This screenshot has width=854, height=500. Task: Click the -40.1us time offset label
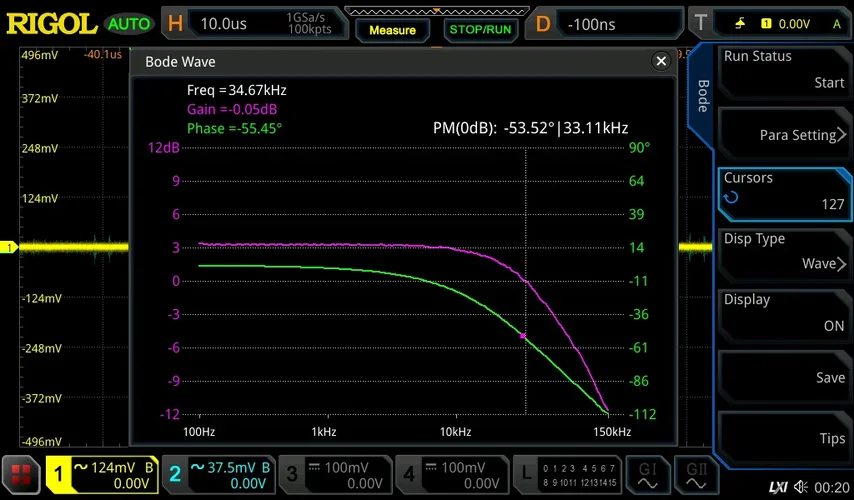coord(103,54)
